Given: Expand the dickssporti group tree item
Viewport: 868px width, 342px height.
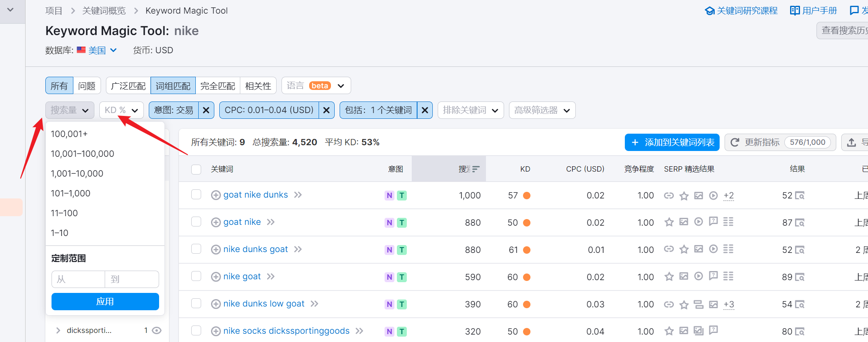Looking at the screenshot, I should pyautogui.click(x=58, y=330).
